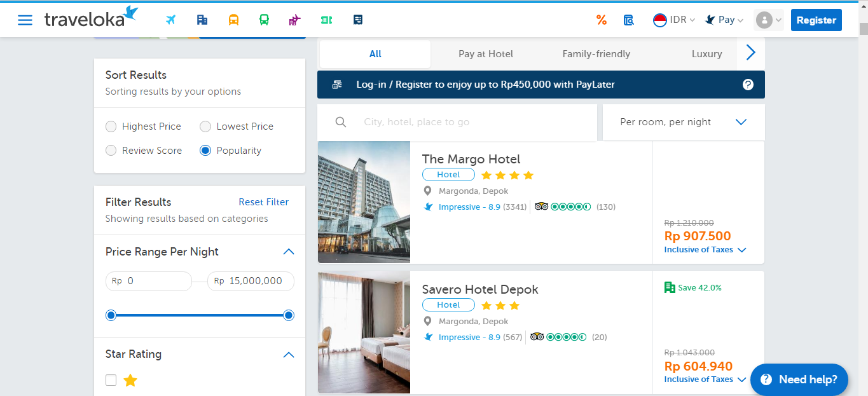Open Hotels via building icon
The width and height of the screenshot is (868, 396).
[x=202, y=20]
